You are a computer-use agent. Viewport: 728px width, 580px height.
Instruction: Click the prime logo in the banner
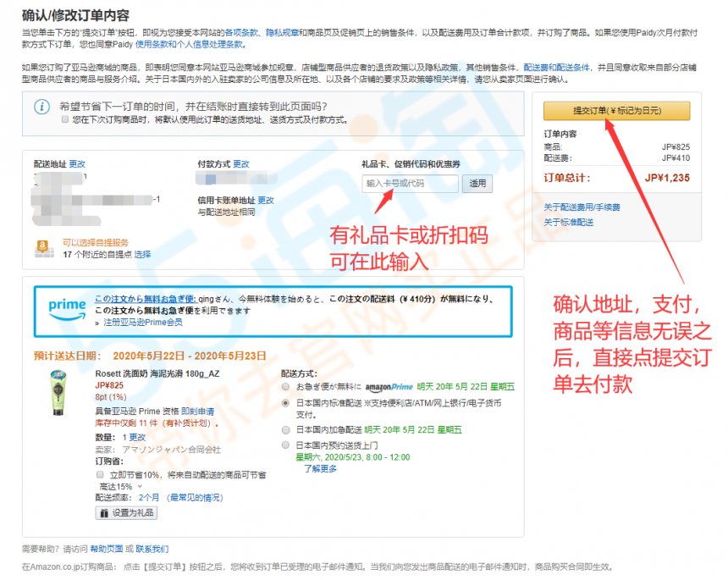[68, 309]
